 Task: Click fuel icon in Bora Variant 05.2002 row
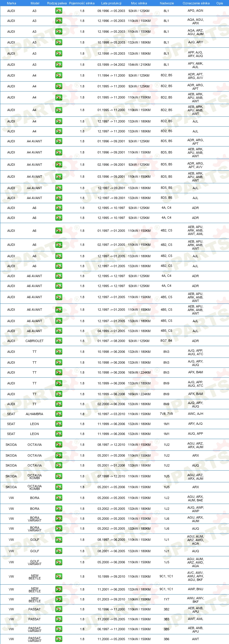coord(59,529)
